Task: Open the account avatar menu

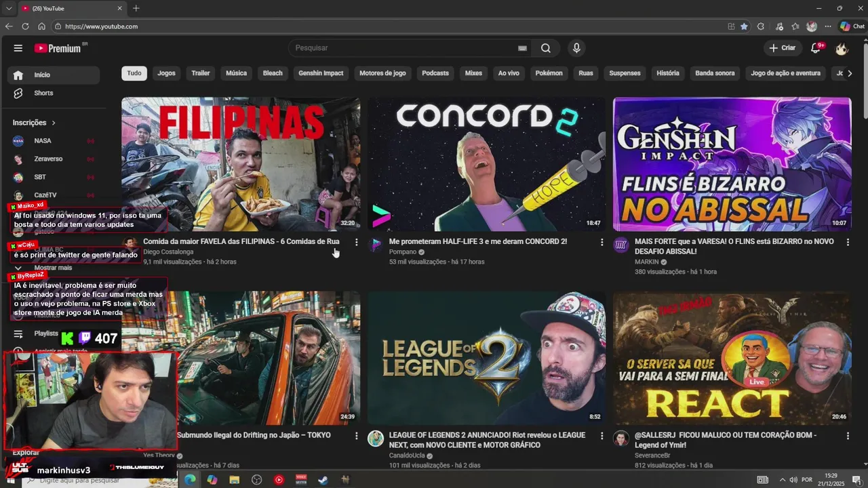Action: (842, 48)
